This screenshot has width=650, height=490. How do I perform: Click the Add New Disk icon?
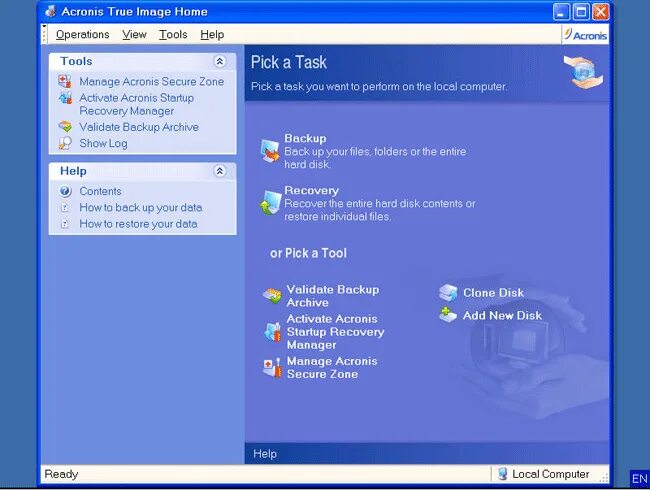(448, 315)
